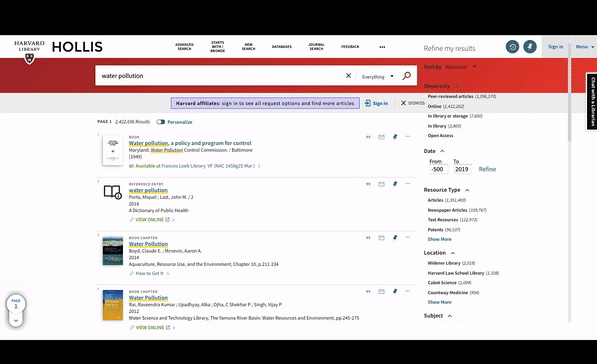This screenshot has height=364, width=597.
Task: Open the three-dots more menu in navigation
Action: [382, 47]
